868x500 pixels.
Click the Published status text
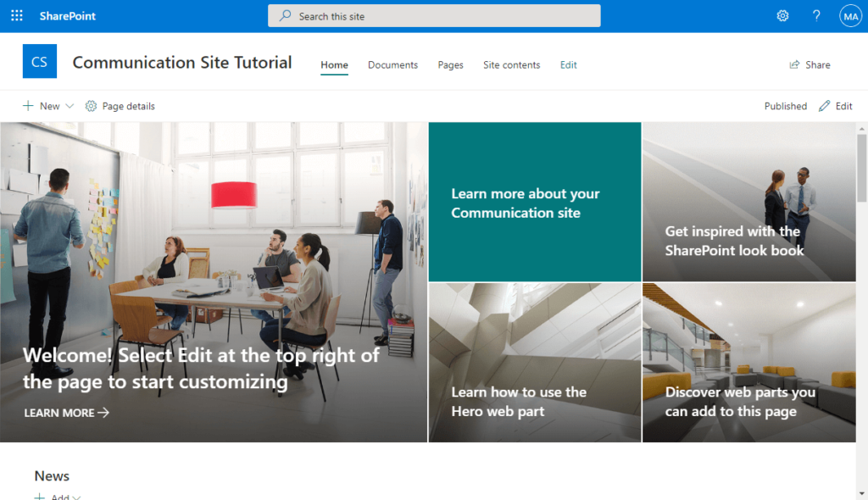[786, 106]
